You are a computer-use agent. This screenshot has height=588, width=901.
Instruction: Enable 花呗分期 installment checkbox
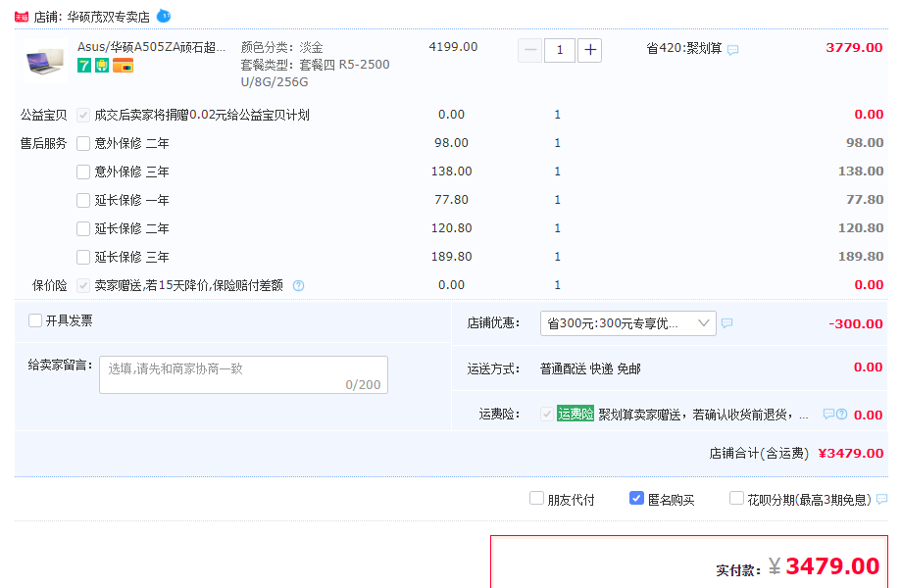(736, 498)
